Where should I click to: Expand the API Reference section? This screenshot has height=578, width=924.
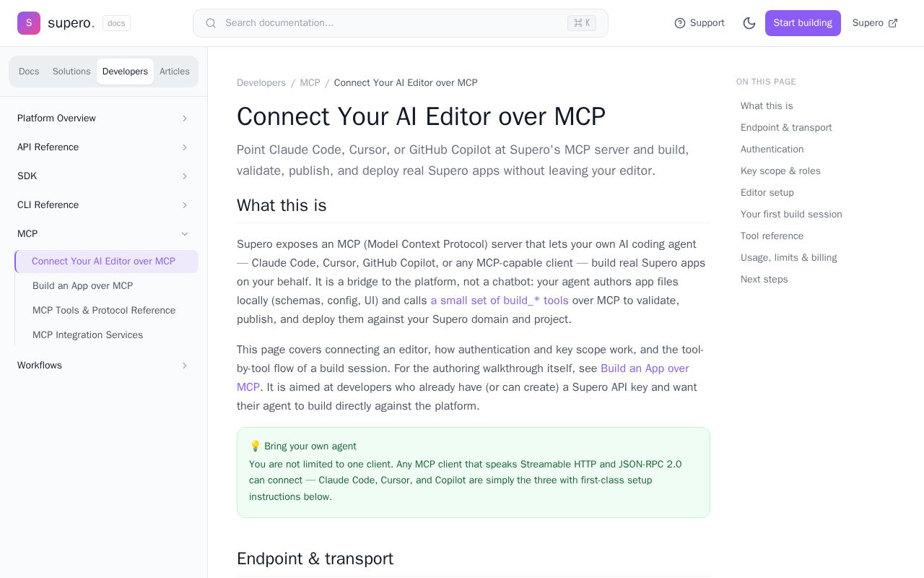click(x=103, y=147)
